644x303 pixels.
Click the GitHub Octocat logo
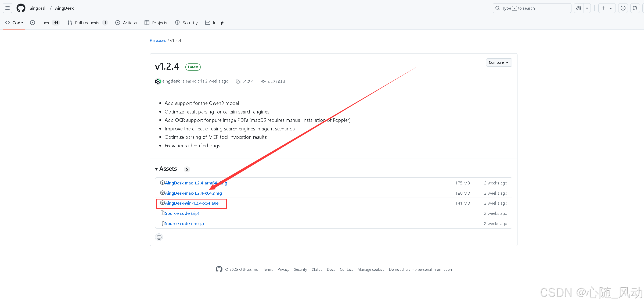click(x=21, y=8)
